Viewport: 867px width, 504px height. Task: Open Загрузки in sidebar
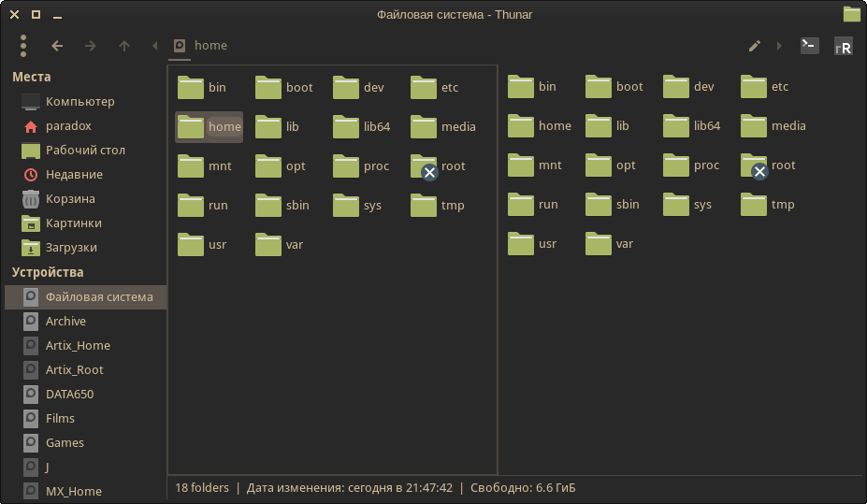(86, 248)
